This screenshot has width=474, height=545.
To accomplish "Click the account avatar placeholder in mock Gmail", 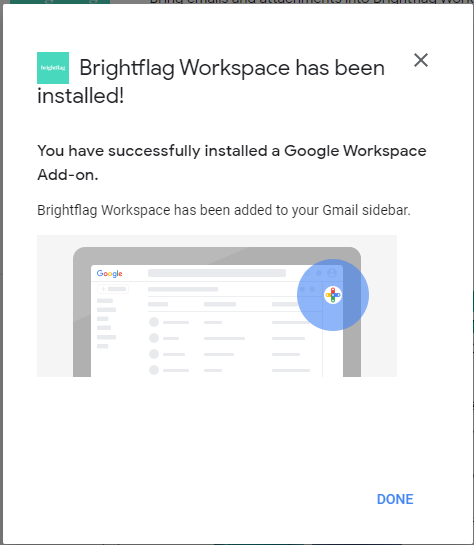I will click(332, 273).
